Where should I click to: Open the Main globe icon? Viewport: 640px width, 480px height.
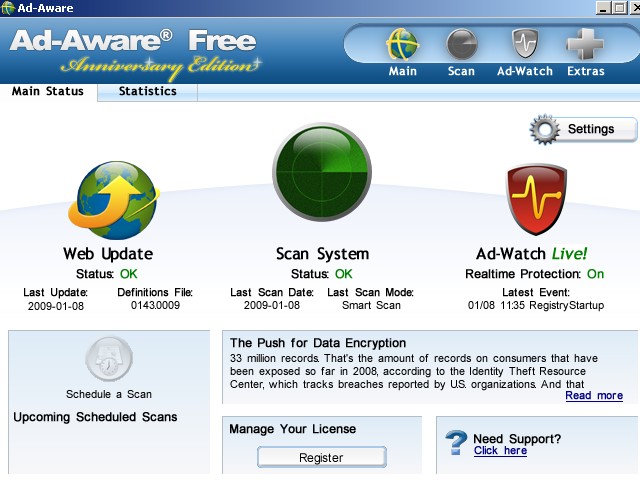pyautogui.click(x=402, y=44)
